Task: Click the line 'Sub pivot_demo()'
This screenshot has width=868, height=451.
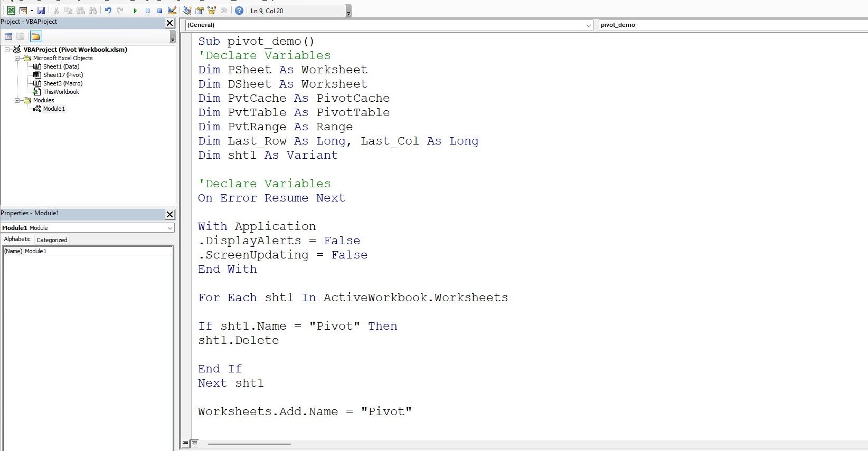Action: [x=256, y=41]
